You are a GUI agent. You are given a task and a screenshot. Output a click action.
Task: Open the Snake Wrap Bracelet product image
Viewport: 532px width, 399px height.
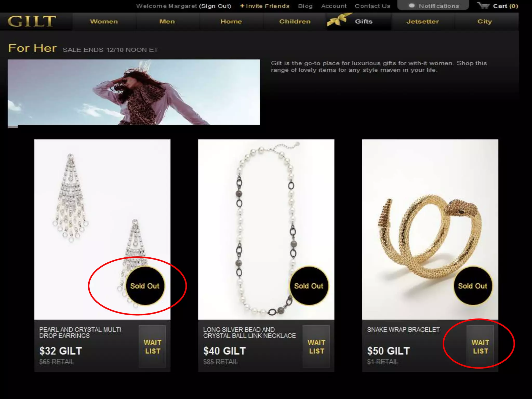pyautogui.click(x=430, y=229)
